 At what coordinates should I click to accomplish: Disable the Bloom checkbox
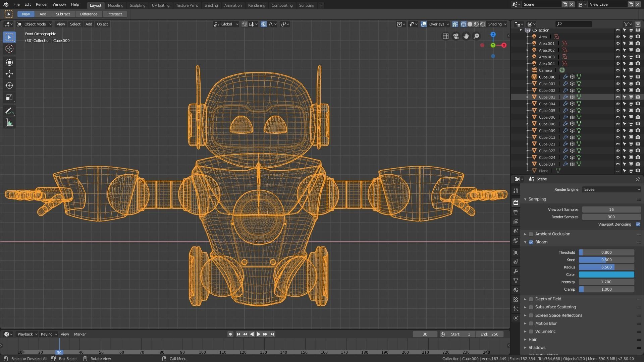[x=531, y=242]
